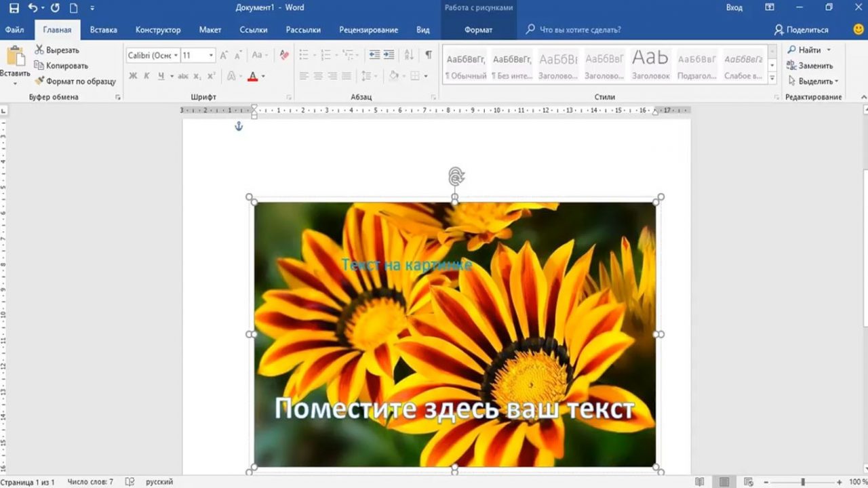The width and height of the screenshot is (868, 488).
Task: Click the Копировать copy command
Action: point(61,66)
